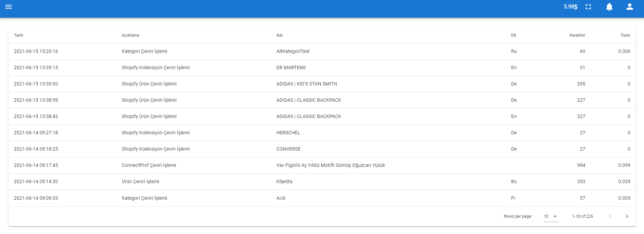The height and width of the screenshot is (234, 644).
Task: Click the character count 57
Action: pos(583,198)
